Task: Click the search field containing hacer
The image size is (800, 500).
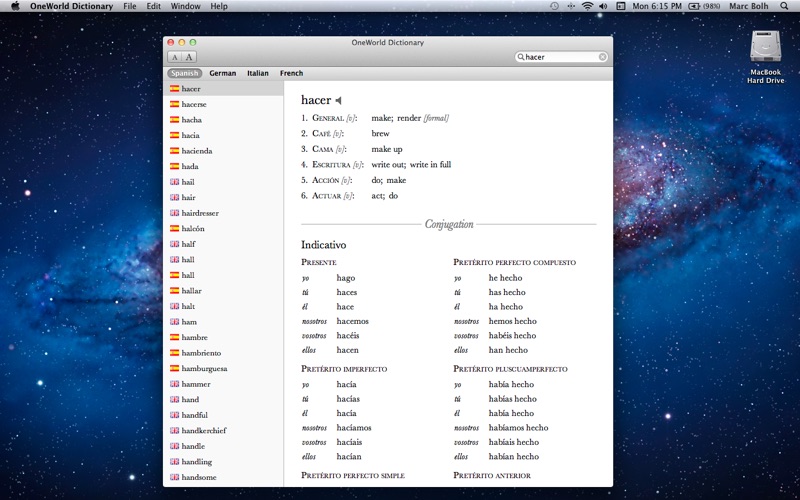Action: point(561,57)
